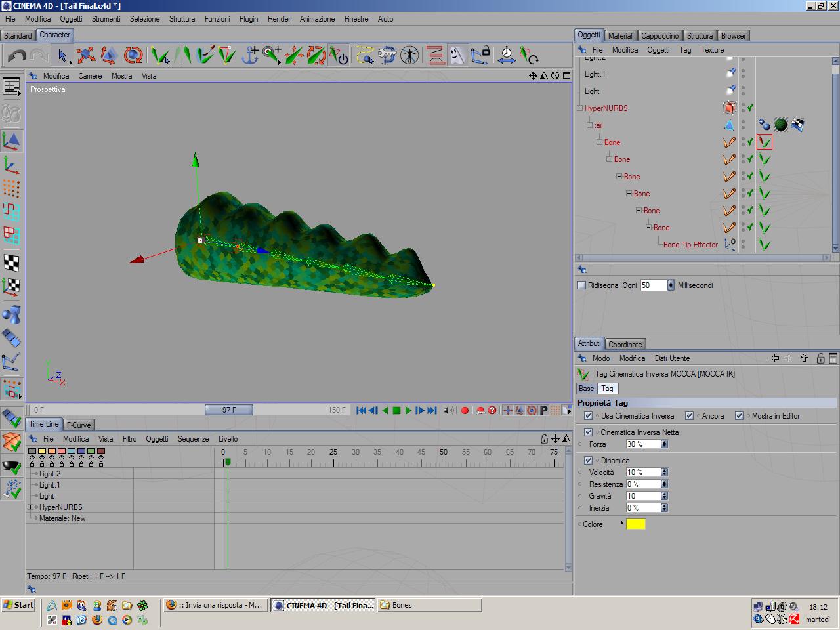
Task: Click the Forza value stepper arrows
Action: (664, 444)
